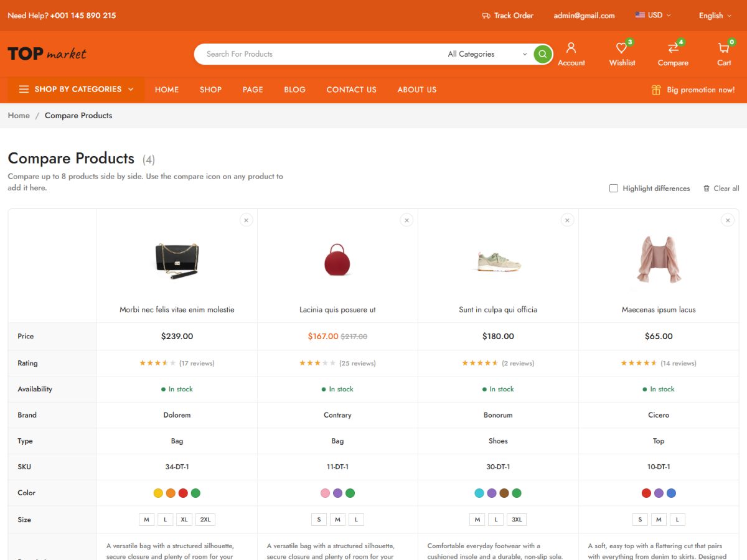Select blue color for Cicero top
747x560 pixels.
pyautogui.click(x=671, y=493)
